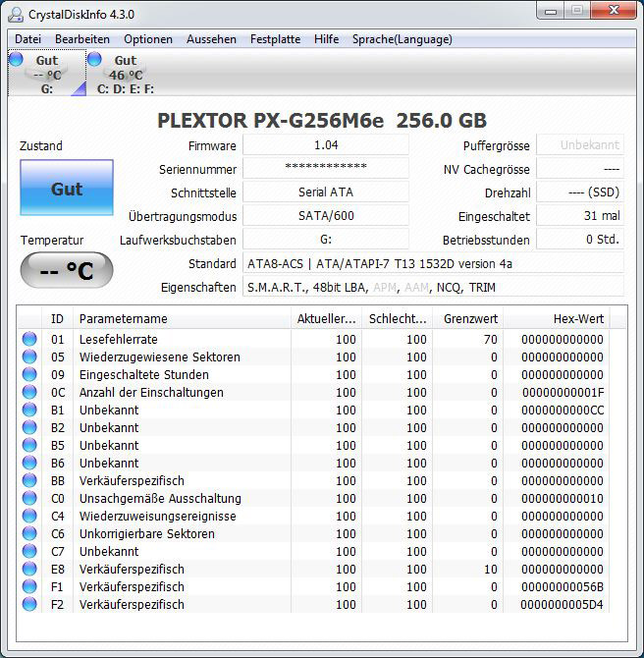Click the NV Cachegrösse ---- field

coord(580,169)
